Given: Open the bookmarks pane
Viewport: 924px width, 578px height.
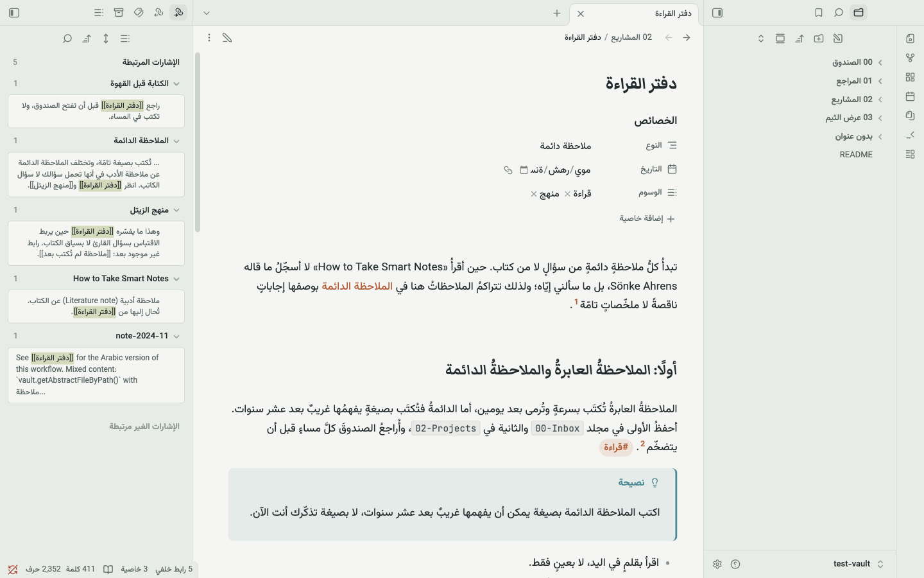Looking at the screenshot, I should click(x=819, y=13).
